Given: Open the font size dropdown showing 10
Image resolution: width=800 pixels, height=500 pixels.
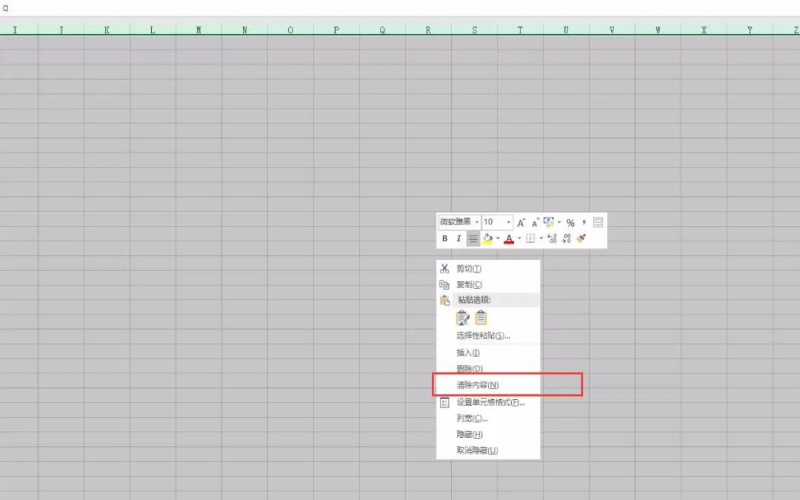Looking at the screenshot, I should point(509,222).
